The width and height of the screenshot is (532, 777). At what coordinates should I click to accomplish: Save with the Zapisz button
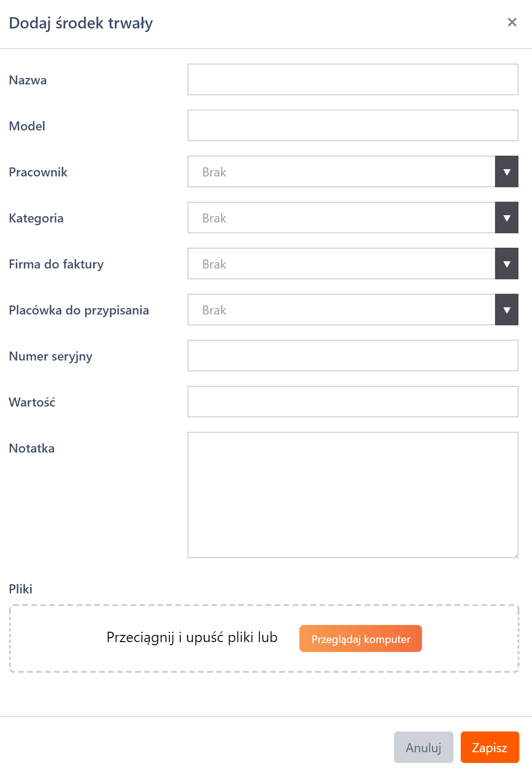coord(490,748)
